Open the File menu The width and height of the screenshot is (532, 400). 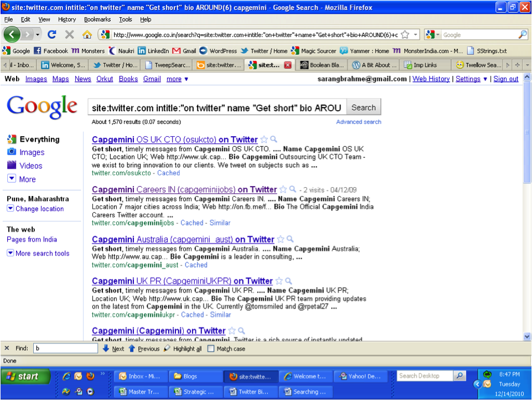click(8, 19)
